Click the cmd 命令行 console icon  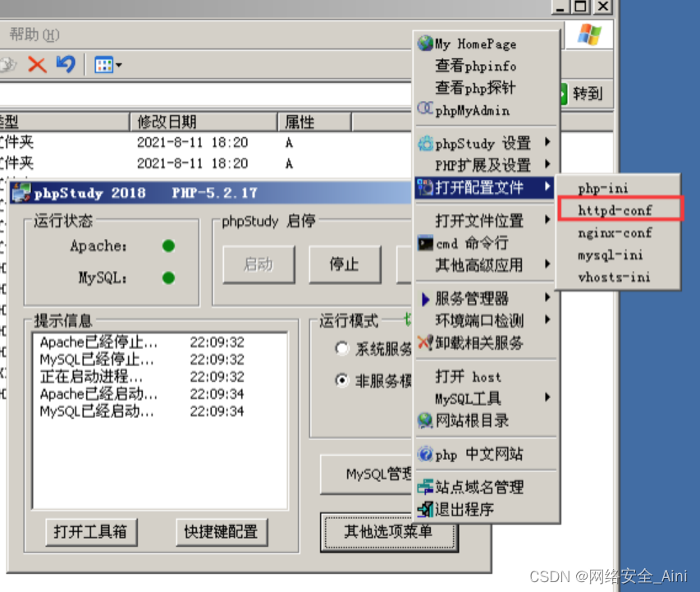(x=425, y=243)
